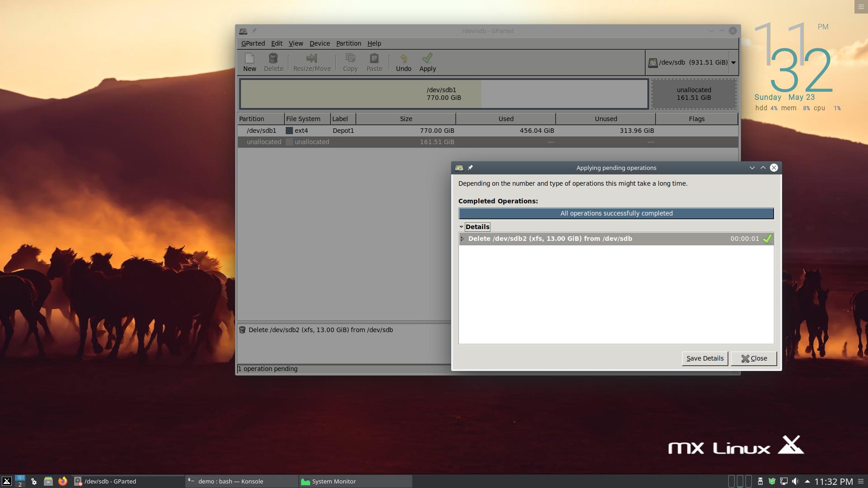This screenshot has width=868, height=488.
Task: Select the /dev/sdb1 block in the disk map
Action: tap(444, 94)
